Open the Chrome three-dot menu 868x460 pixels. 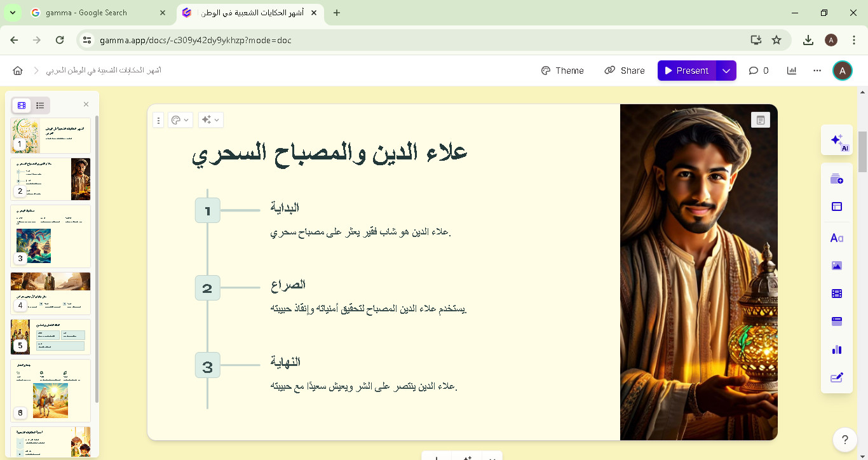point(853,40)
